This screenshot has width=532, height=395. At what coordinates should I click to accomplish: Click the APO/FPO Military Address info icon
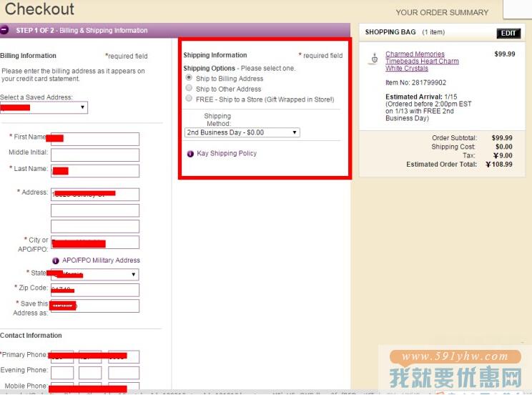pyautogui.click(x=56, y=261)
